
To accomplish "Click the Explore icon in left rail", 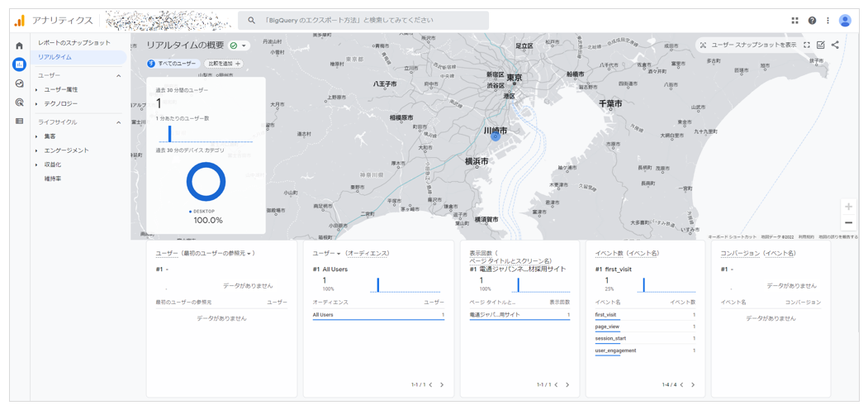I will click(x=19, y=83).
